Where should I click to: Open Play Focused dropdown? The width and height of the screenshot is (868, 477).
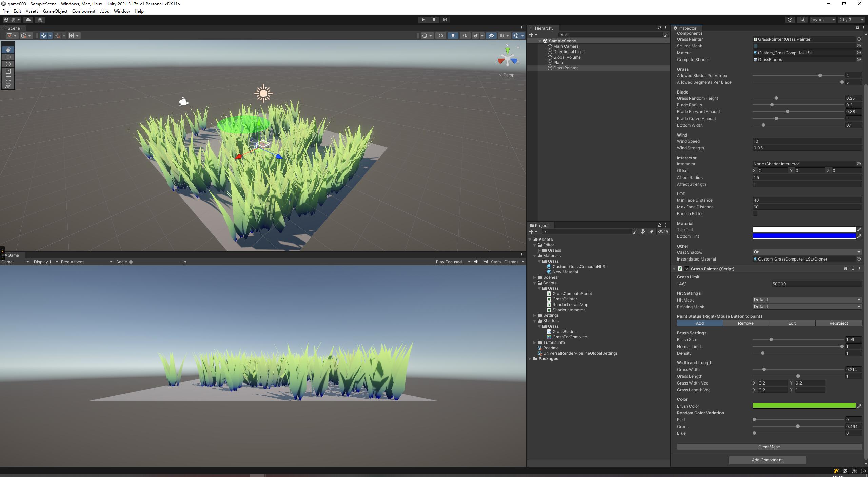pos(453,262)
